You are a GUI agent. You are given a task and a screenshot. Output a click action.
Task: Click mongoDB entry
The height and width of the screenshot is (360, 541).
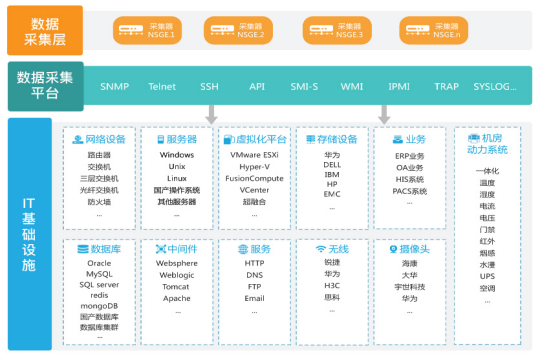pos(99,306)
